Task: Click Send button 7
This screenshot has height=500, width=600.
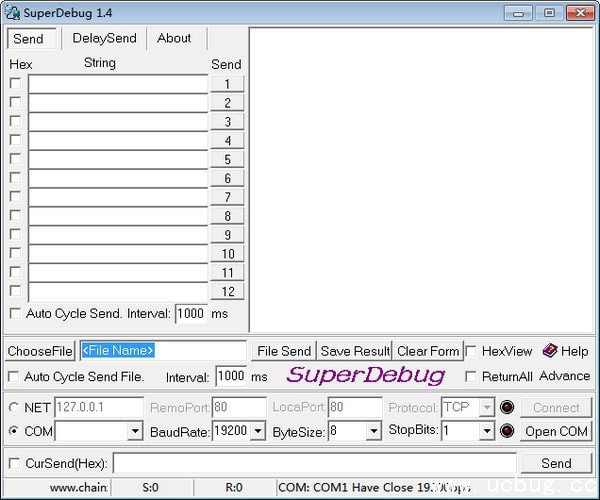Action: [227, 197]
